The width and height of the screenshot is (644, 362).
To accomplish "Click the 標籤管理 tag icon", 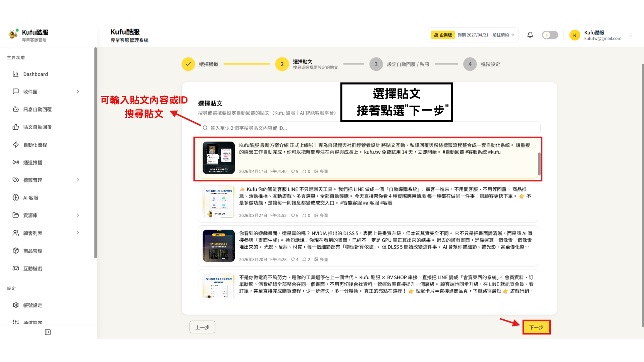I will [x=15, y=180].
